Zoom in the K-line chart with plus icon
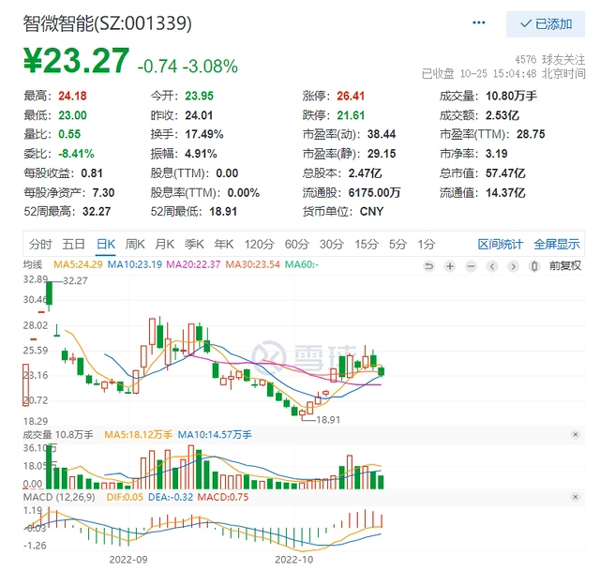 coord(450,266)
